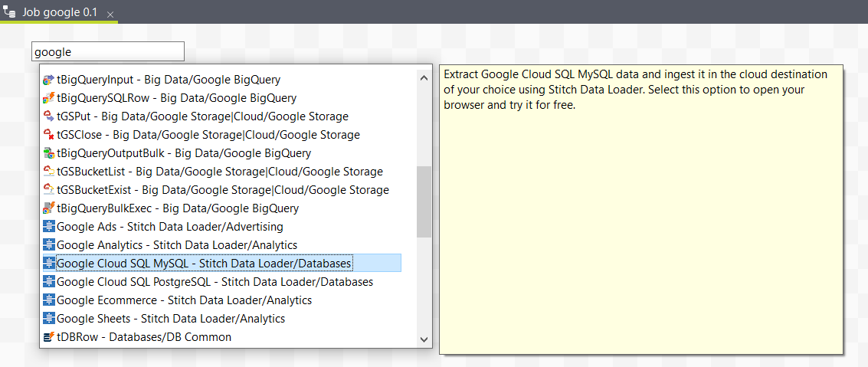This screenshot has height=367, width=868.
Task: Choose tBigQueryBulkExec from the list
Action: click(178, 208)
